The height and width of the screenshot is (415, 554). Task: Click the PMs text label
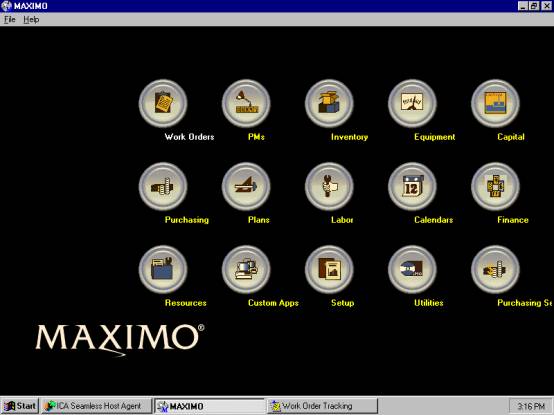point(256,137)
